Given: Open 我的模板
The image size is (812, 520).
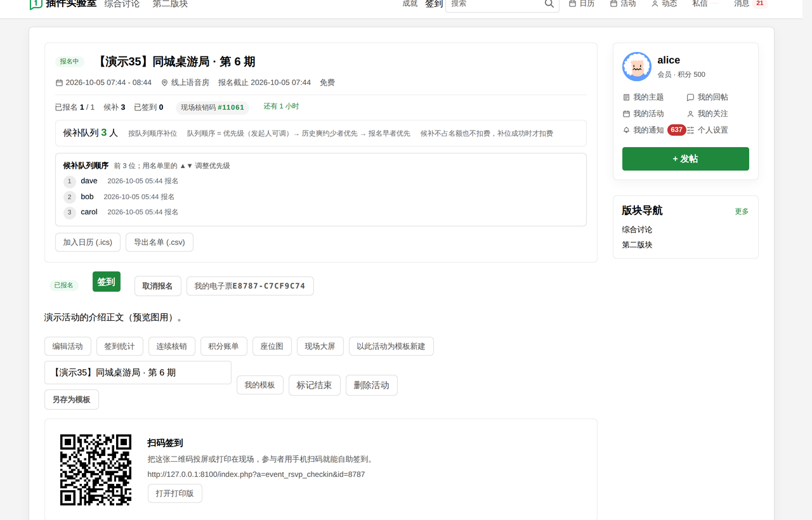Looking at the screenshot, I should point(260,385).
